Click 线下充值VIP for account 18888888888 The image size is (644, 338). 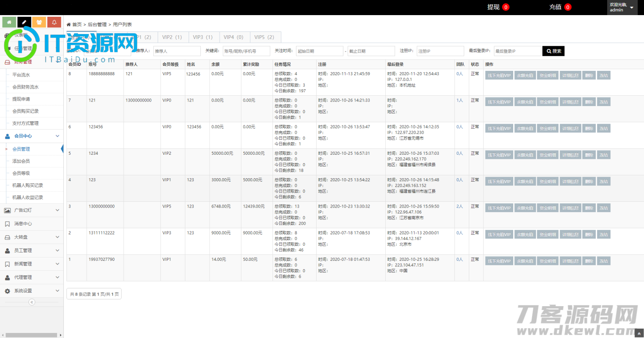[499, 75]
